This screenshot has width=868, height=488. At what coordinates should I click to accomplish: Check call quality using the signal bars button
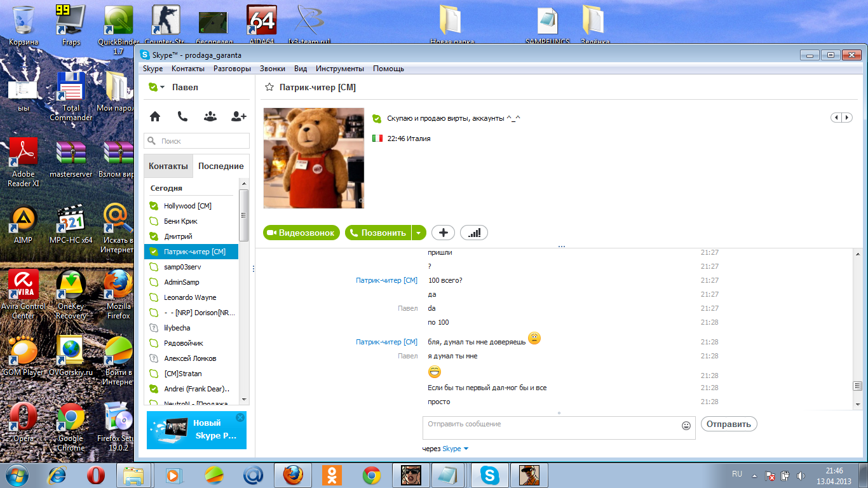474,233
